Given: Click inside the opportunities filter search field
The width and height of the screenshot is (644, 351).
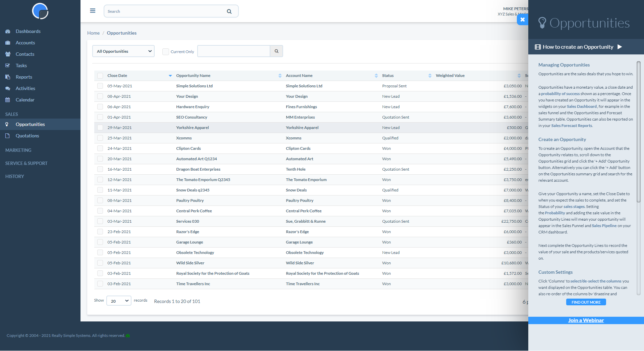Looking at the screenshot, I should (x=234, y=51).
